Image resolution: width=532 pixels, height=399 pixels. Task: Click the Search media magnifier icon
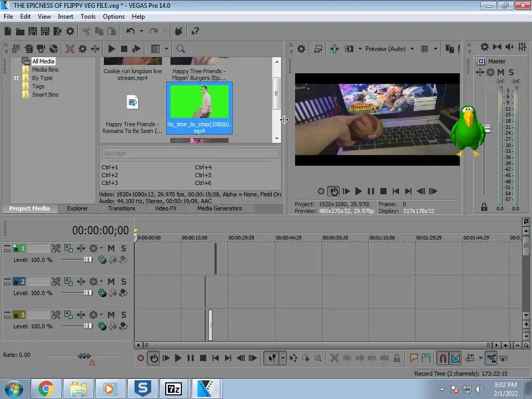[x=181, y=49]
